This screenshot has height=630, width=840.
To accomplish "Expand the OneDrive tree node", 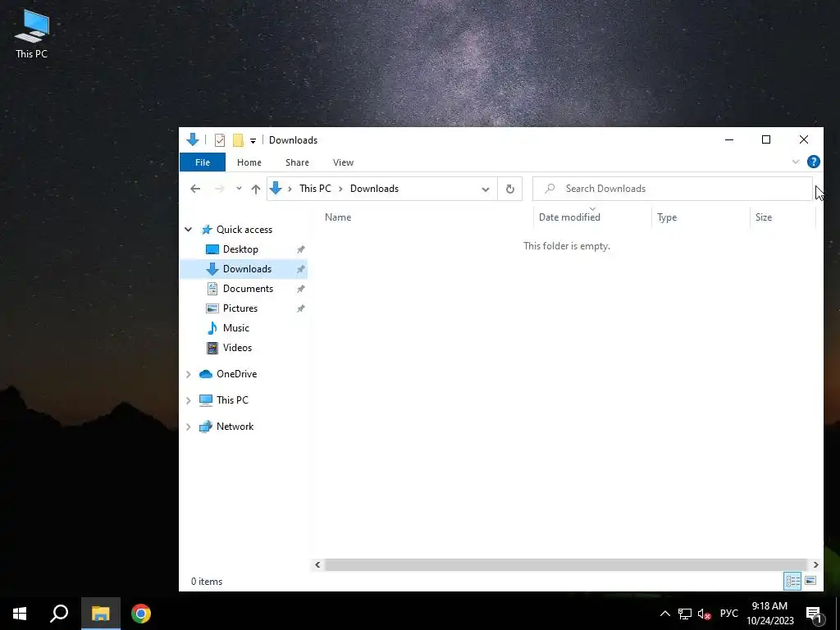I will pyautogui.click(x=189, y=374).
